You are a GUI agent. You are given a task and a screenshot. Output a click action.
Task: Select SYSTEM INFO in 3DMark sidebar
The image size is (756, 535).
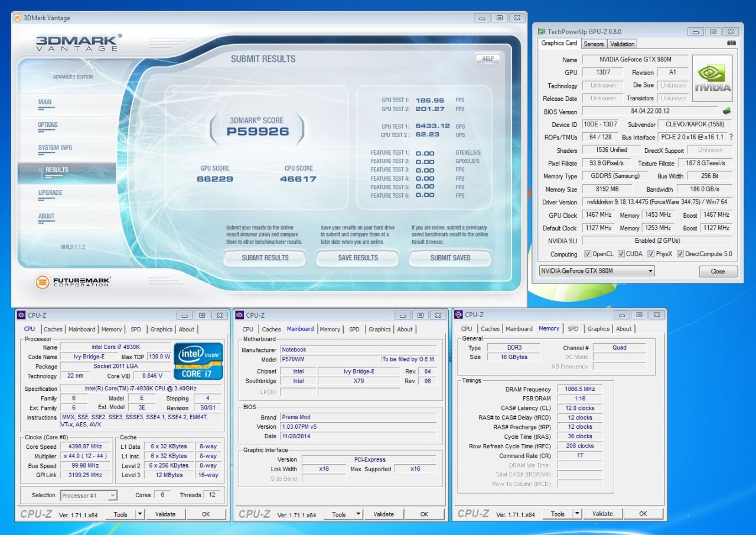coord(67,149)
